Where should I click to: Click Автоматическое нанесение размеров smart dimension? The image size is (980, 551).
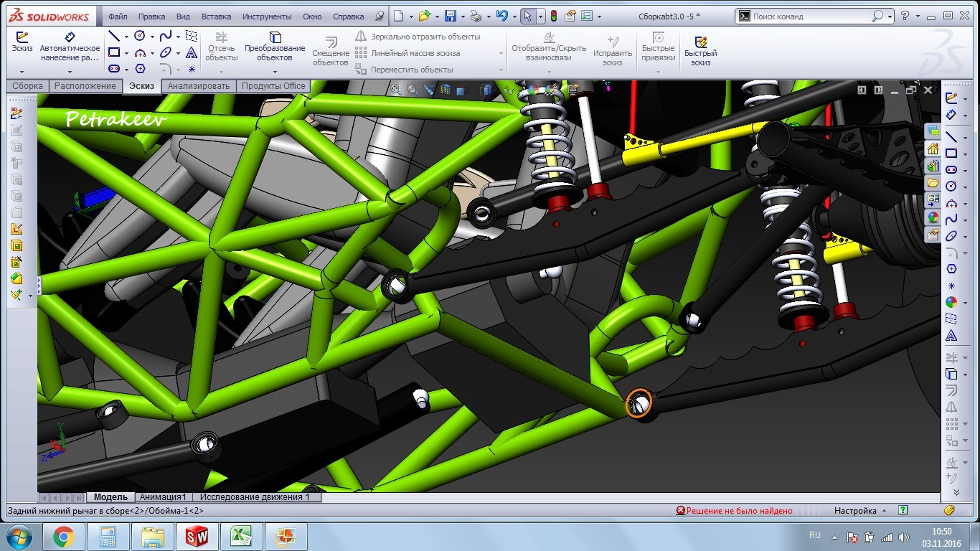70,47
